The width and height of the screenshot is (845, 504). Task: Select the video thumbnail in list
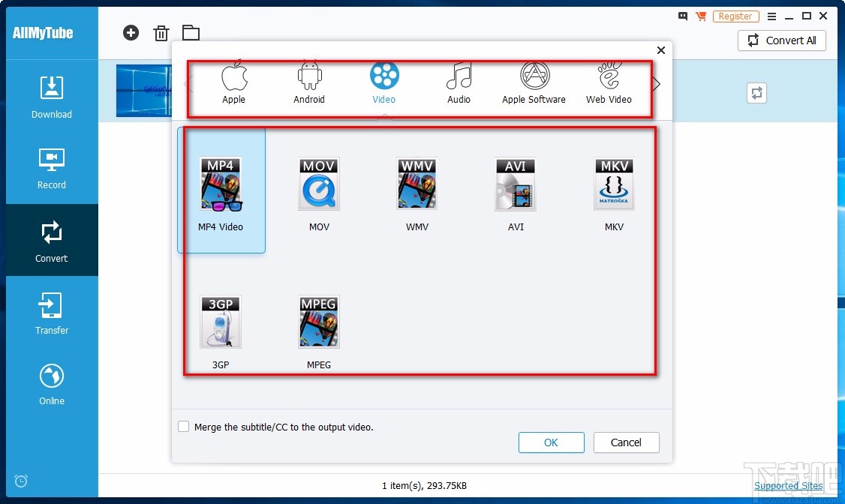click(144, 91)
